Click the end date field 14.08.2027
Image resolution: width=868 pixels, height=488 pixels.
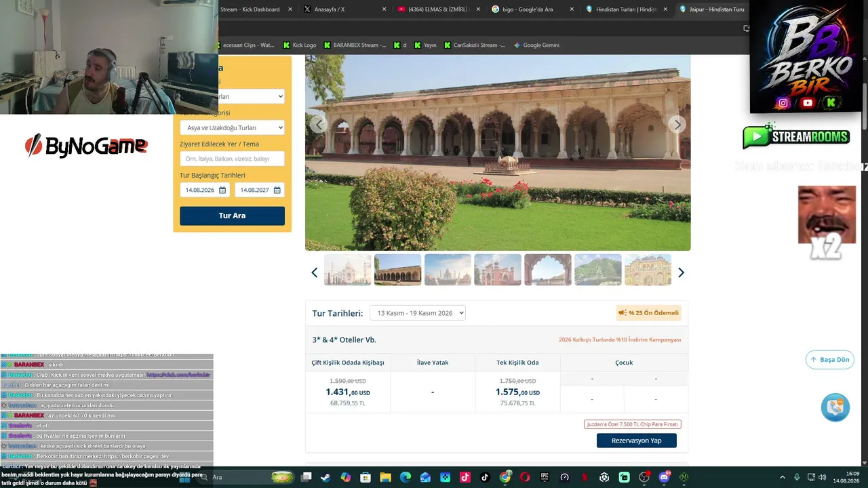[x=260, y=190]
